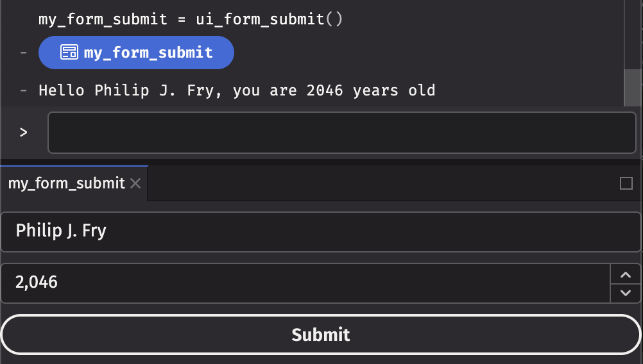Click the empty tab strip beside my_form_submit tab
The height and width of the screenshot is (364, 643).
pyautogui.click(x=379, y=184)
